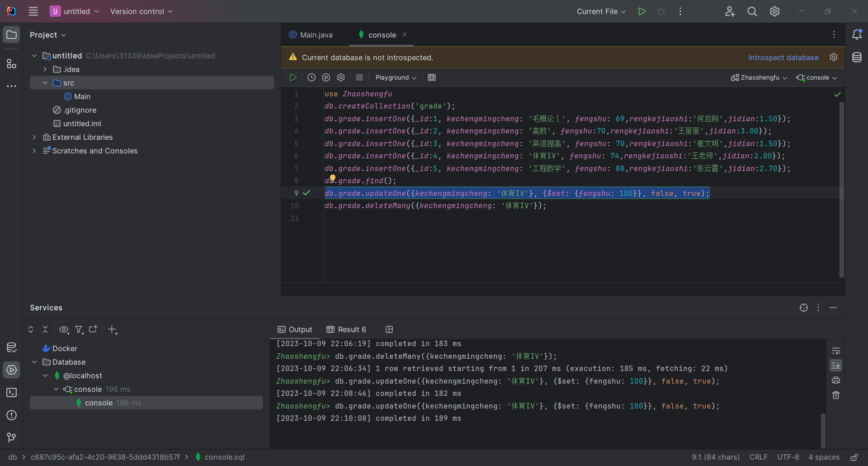Open the Zhaoshengfu schema dropdown
868x466 pixels.
pos(759,77)
